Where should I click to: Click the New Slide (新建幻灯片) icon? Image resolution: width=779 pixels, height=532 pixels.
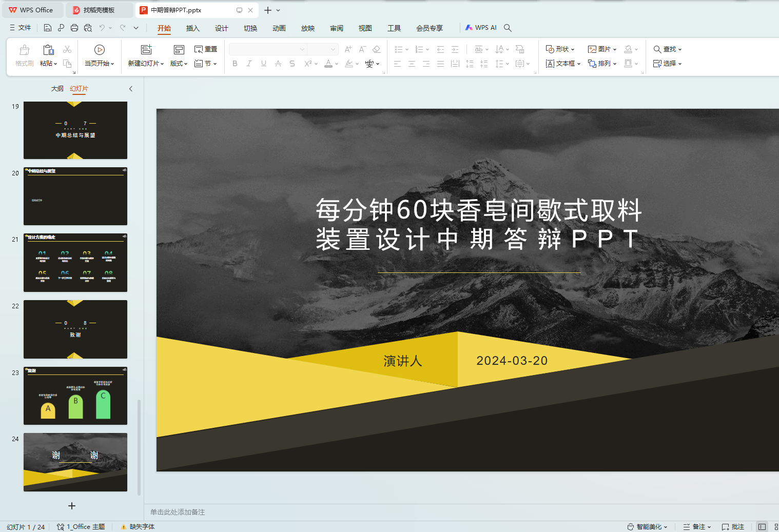[146, 50]
